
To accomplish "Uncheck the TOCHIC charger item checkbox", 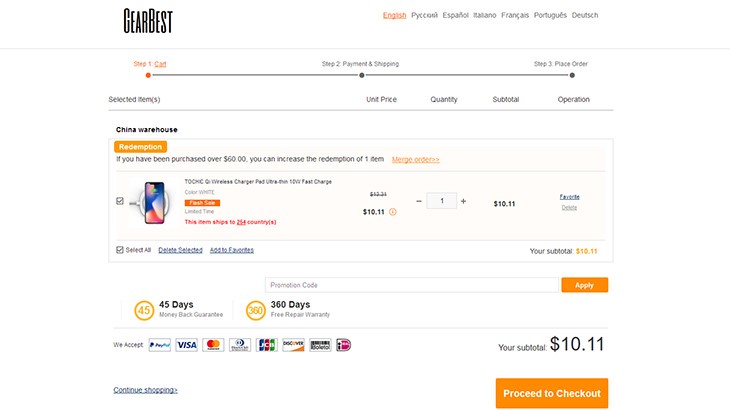I will click(120, 201).
